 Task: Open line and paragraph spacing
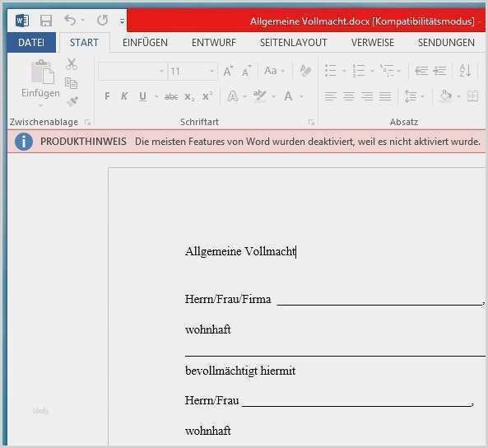click(x=410, y=96)
